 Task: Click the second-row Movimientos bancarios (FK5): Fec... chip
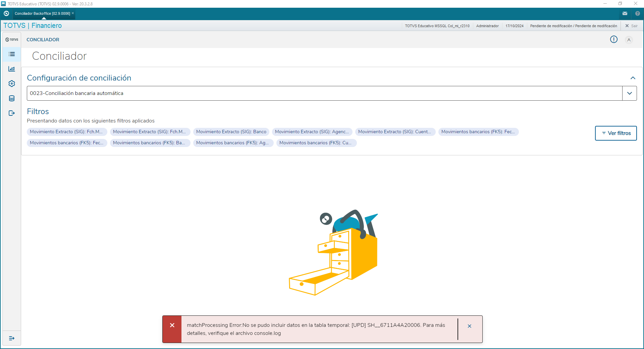coord(67,143)
